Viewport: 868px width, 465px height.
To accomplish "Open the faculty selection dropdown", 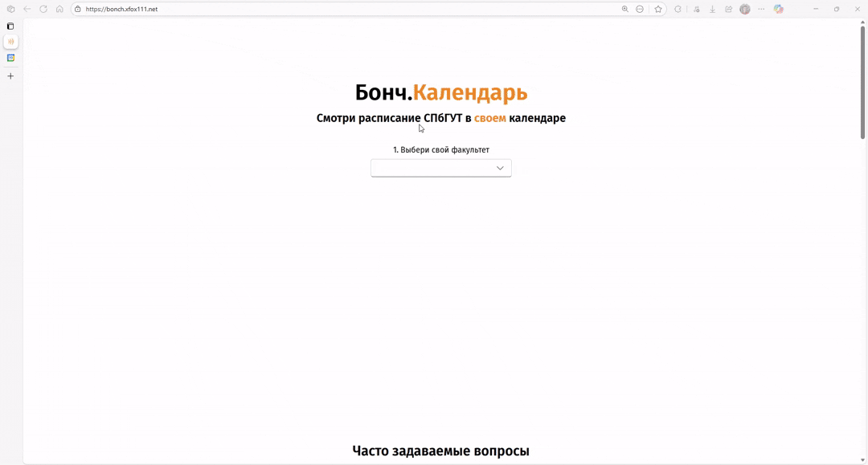I will click(441, 168).
